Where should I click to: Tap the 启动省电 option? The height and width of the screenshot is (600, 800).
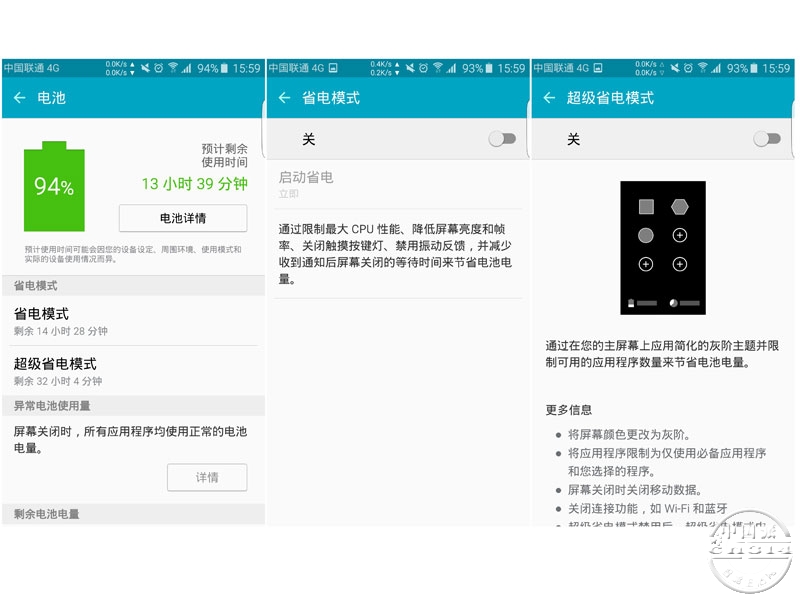pos(398,184)
